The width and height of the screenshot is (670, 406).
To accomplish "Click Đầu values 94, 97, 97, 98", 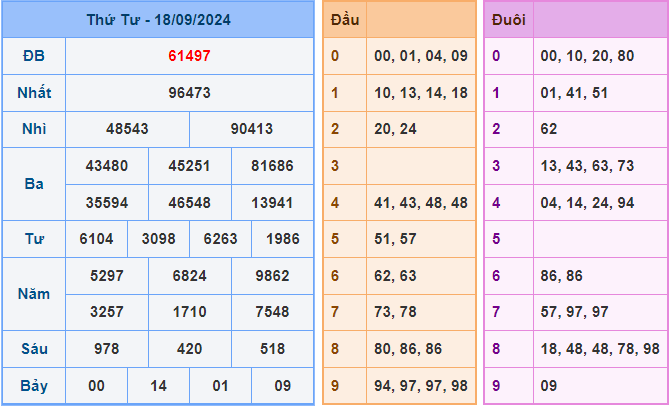I will [x=418, y=386].
